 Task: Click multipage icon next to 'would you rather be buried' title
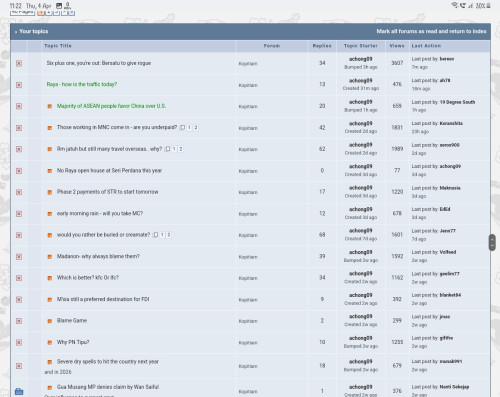(x=156, y=235)
